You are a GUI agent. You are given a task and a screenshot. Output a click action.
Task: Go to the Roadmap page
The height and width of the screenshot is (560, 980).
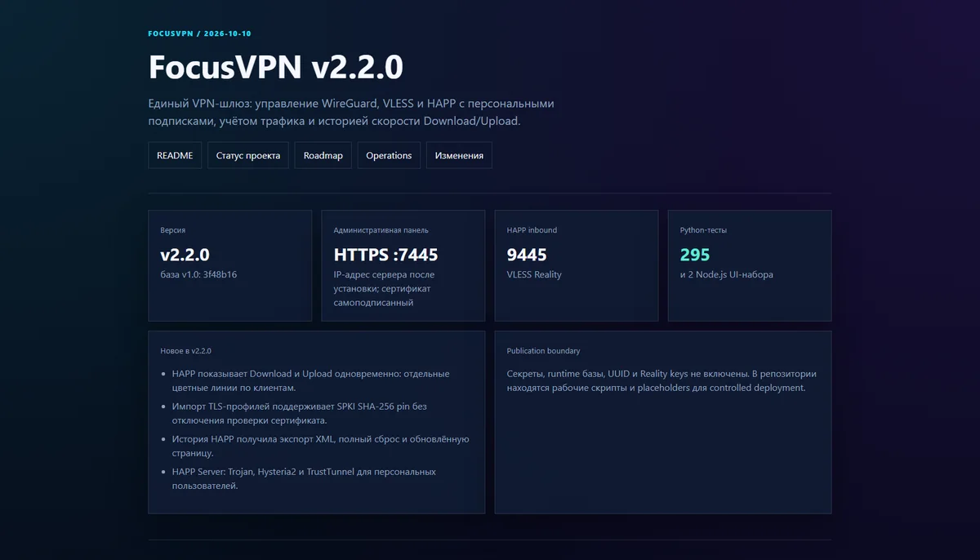pyautogui.click(x=323, y=155)
